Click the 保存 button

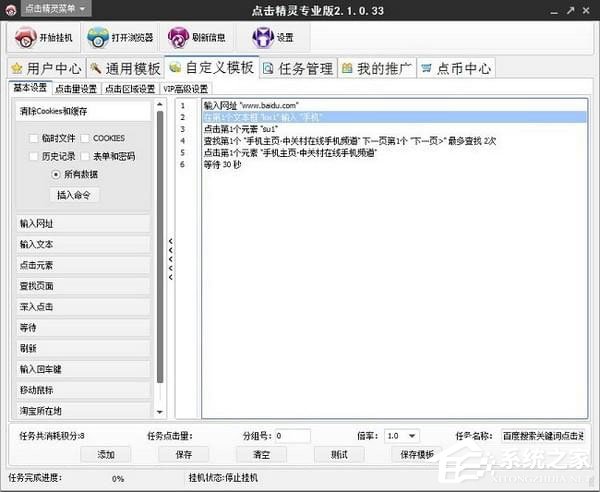pyautogui.click(x=184, y=455)
